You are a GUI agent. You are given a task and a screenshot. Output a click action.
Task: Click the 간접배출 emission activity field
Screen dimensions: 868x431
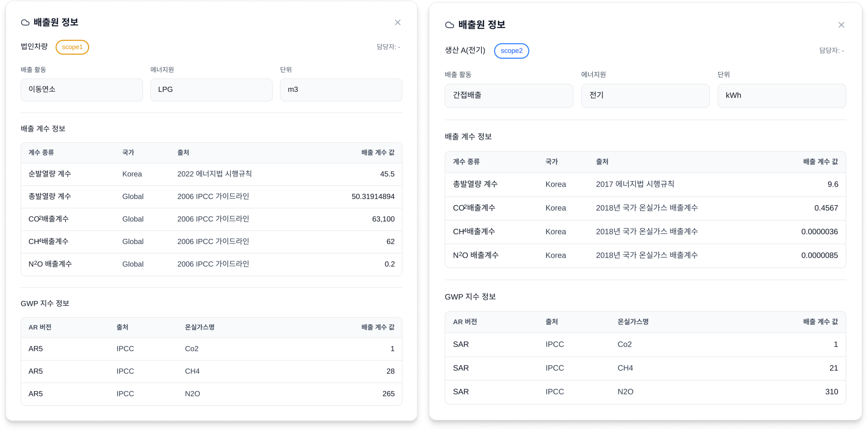tap(509, 95)
